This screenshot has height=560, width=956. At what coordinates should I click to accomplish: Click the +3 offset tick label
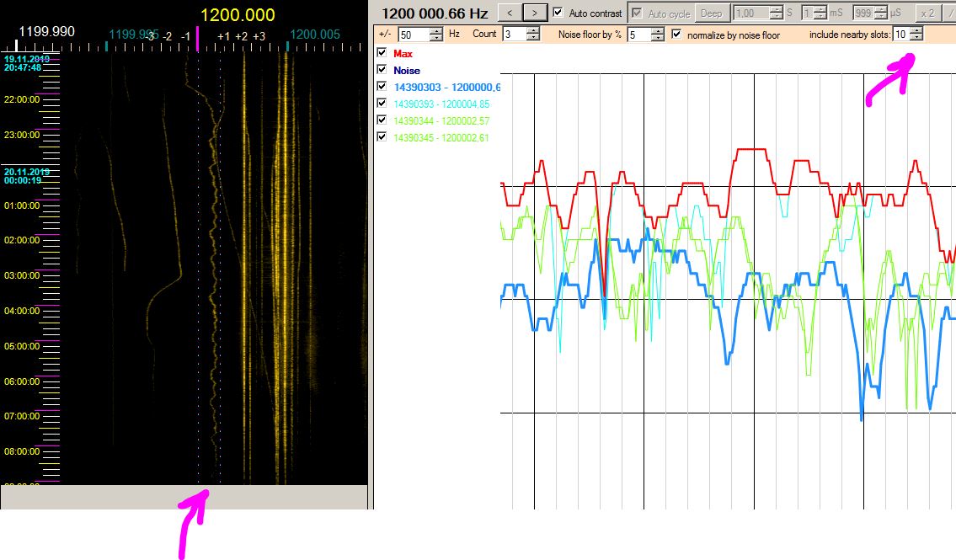259,36
